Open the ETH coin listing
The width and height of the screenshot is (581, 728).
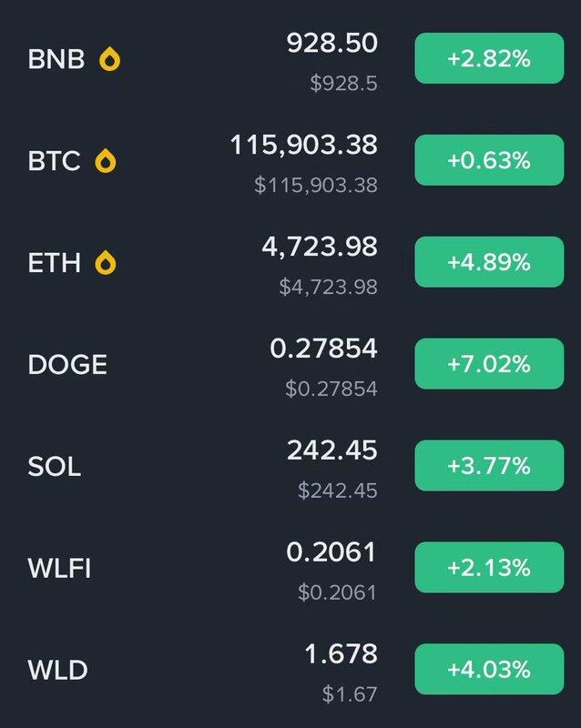click(x=290, y=262)
